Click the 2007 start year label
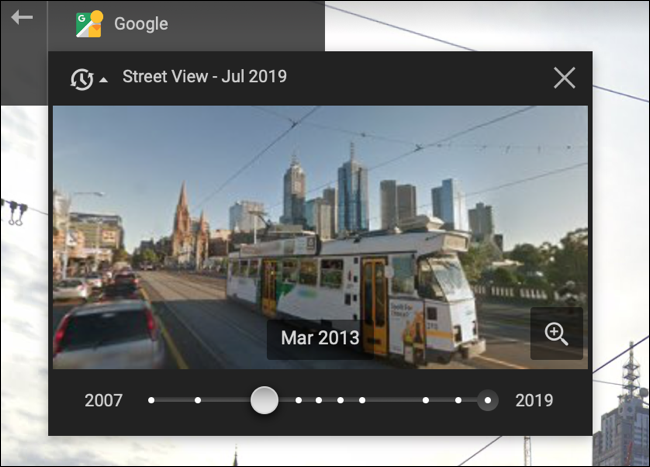The width and height of the screenshot is (650, 467). 104,400
